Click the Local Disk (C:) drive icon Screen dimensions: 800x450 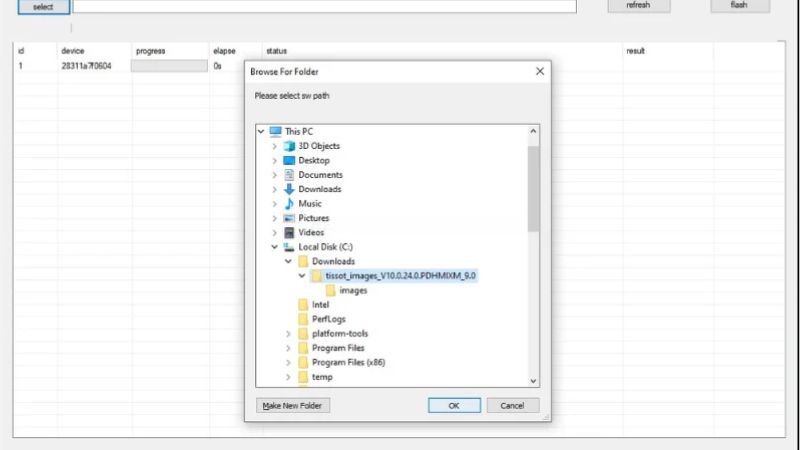(289, 247)
